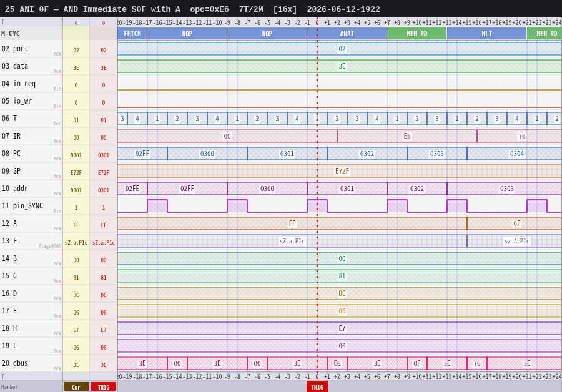562x392 pixels.
Task: Click PC value 0304 in waveform
Action: tap(517, 154)
